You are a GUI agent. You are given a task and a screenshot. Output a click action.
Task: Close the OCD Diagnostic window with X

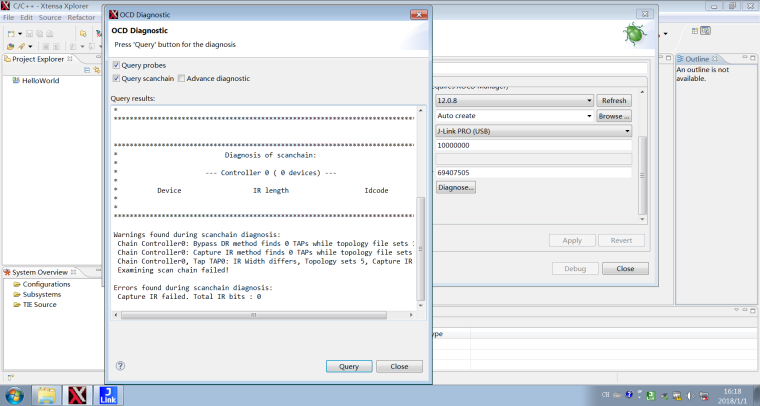(x=419, y=15)
